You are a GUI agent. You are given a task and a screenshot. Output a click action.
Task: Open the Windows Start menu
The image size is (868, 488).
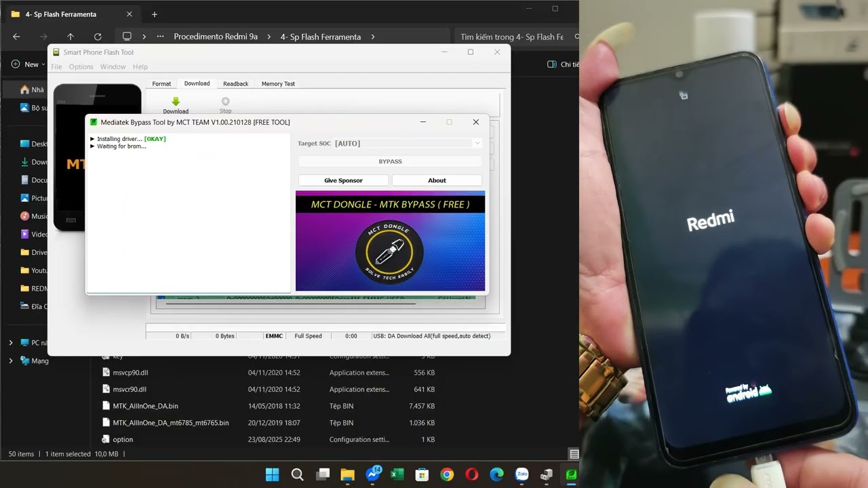(x=272, y=474)
